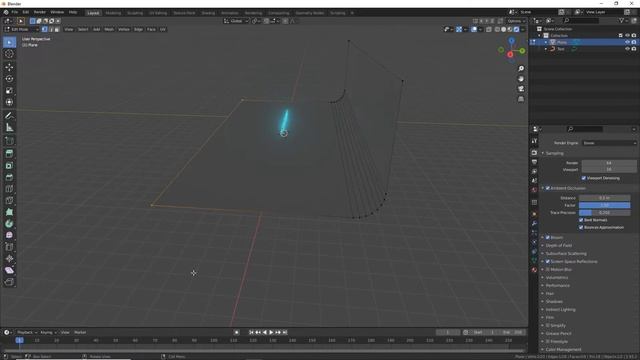Open the Global transform orientation dropdown
The height and width of the screenshot is (360, 640).
pyautogui.click(x=236, y=21)
